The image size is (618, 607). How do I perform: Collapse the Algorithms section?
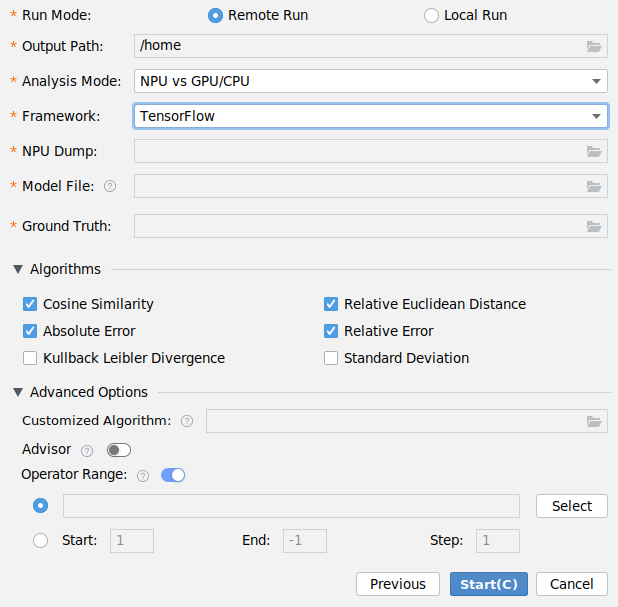[x=18, y=269]
